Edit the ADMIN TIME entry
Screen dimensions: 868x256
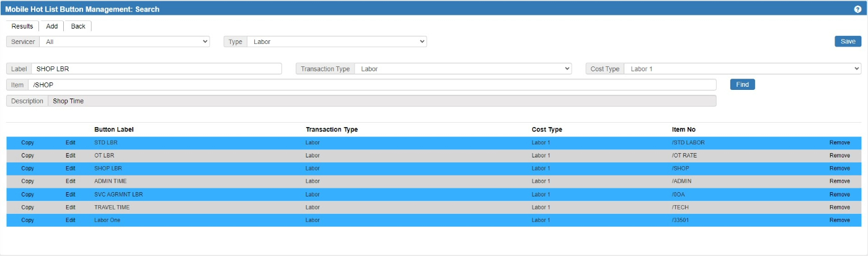pyautogui.click(x=71, y=182)
